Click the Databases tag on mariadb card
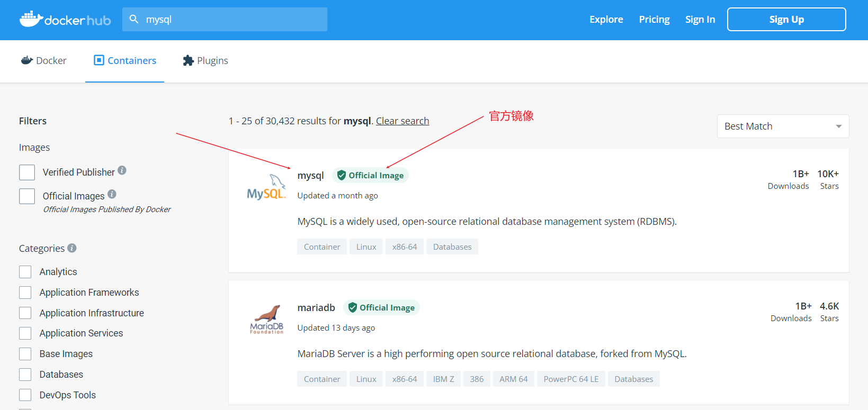This screenshot has height=410, width=868. (x=634, y=379)
